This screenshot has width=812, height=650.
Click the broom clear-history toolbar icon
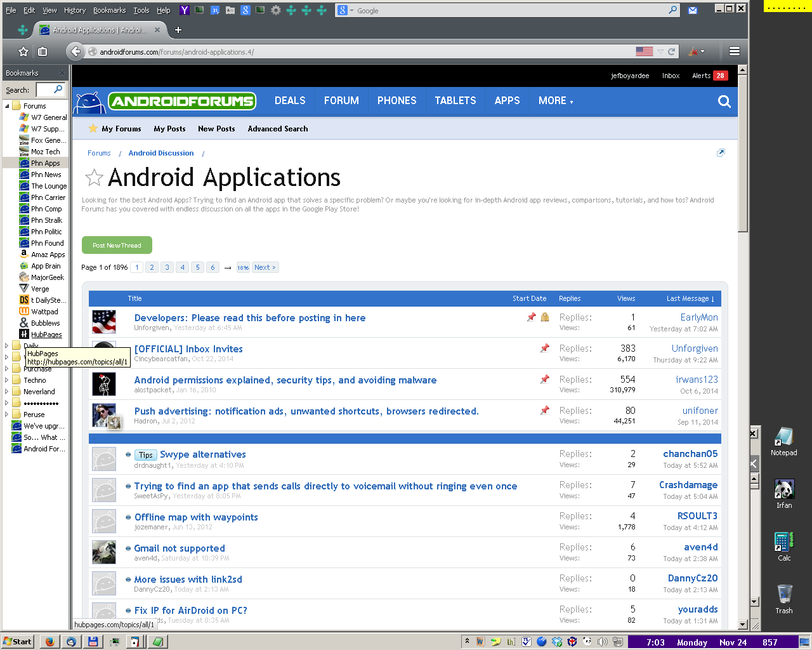[693, 51]
